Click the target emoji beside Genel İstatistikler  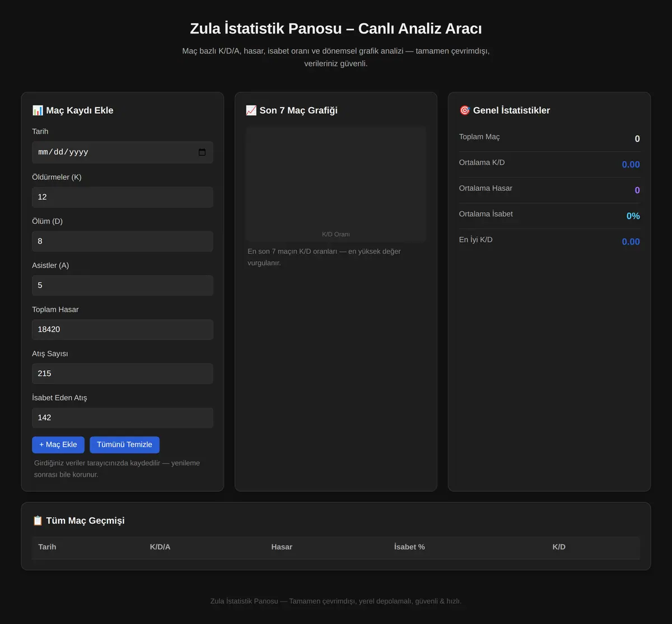(x=464, y=110)
